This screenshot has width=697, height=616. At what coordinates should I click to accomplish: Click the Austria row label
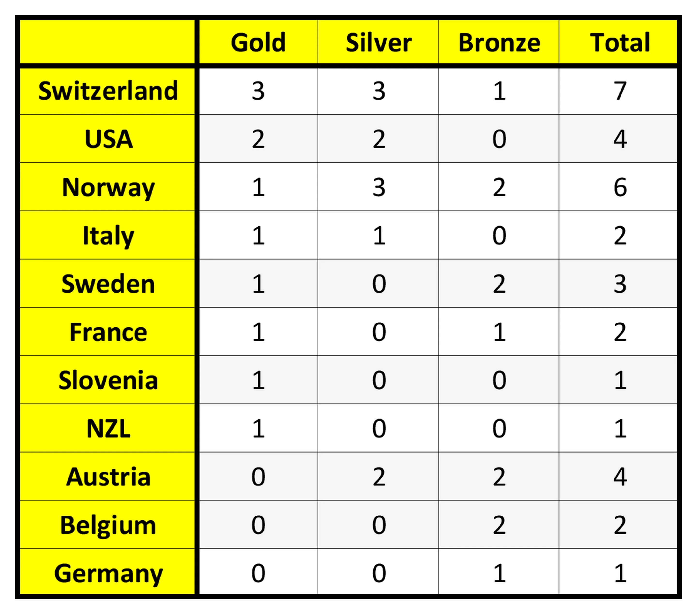(x=108, y=477)
